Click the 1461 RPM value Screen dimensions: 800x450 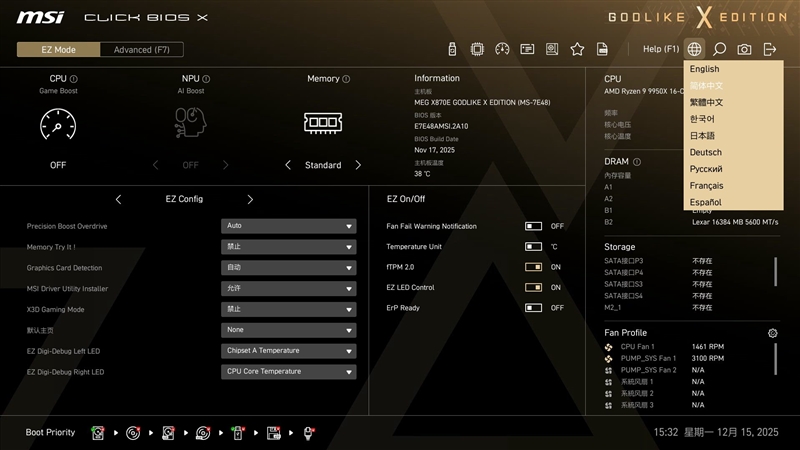708,346
